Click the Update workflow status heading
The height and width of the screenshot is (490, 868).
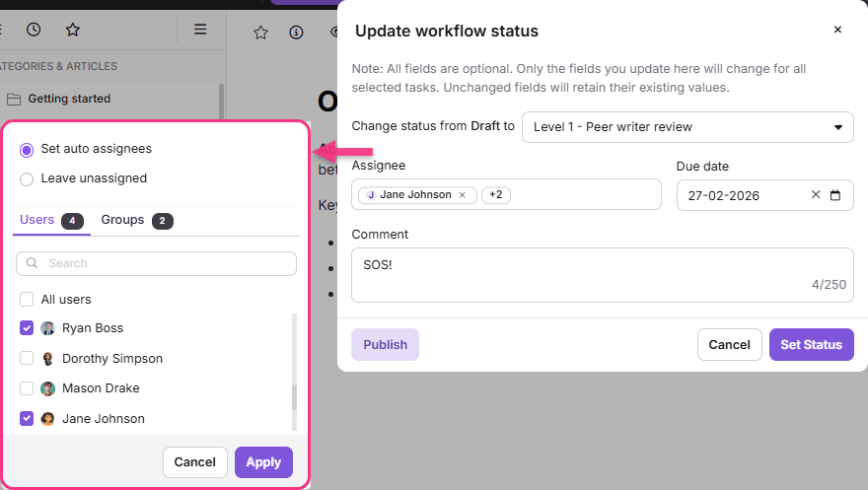(446, 31)
